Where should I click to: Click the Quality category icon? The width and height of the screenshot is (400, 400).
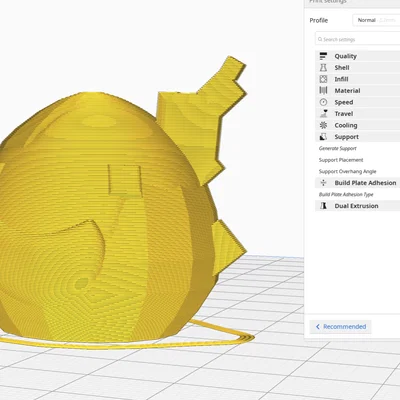click(x=323, y=56)
